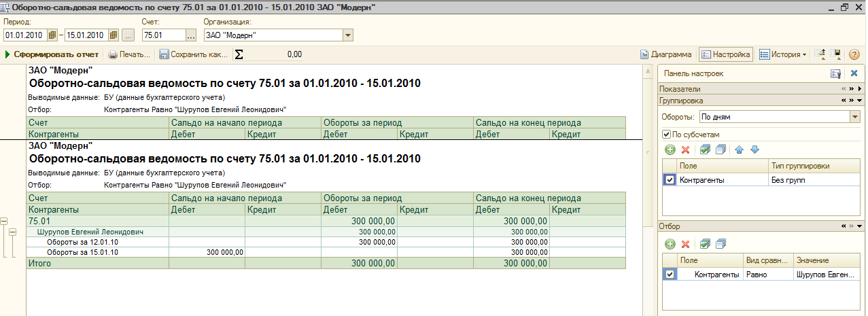Click the Печать... print button
The height and width of the screenshot is (316, 868).
click(x=129, y=54)
